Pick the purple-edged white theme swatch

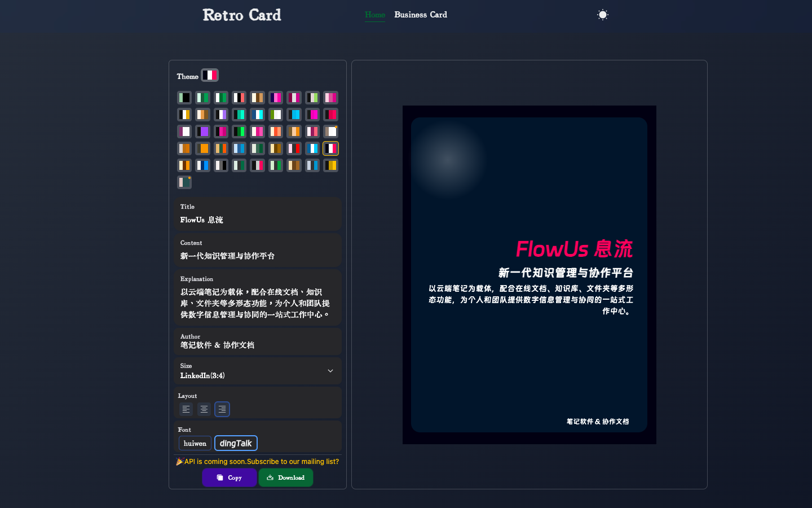[x=184, y=132]
